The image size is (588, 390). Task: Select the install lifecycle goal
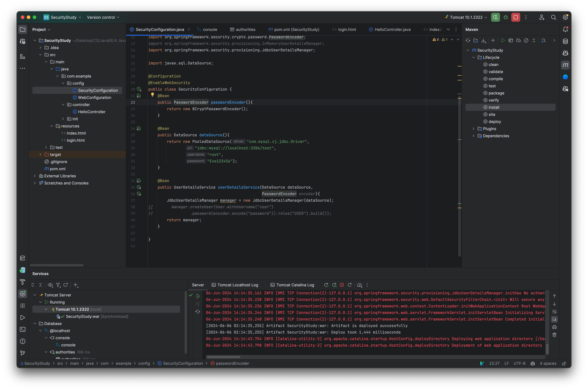[x=494, y=107]
